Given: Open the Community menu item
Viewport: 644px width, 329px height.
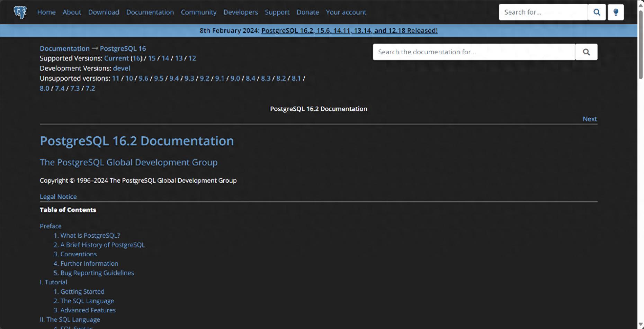Looking at the screenshot, I should pos(198,12).
